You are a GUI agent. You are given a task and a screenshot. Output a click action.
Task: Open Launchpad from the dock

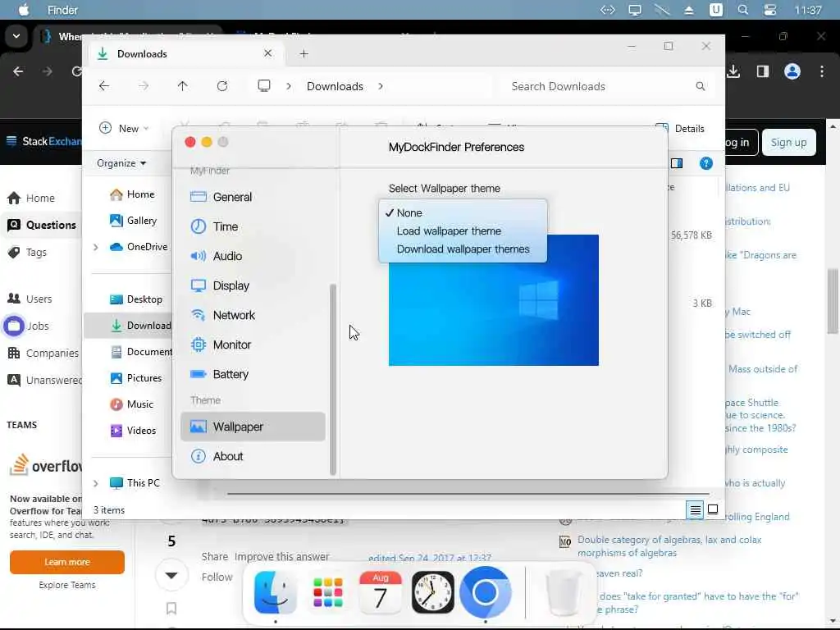(x=327, y=592)
